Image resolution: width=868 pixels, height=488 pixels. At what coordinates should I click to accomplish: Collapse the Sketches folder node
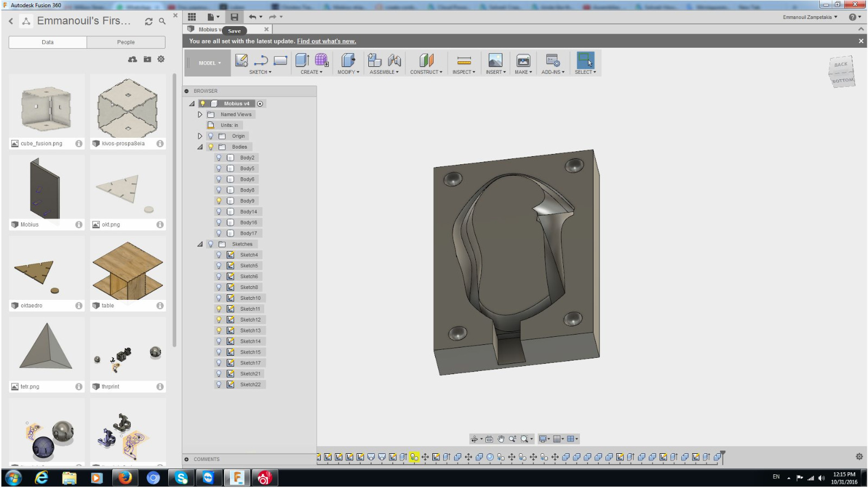[x=200, y=245]
